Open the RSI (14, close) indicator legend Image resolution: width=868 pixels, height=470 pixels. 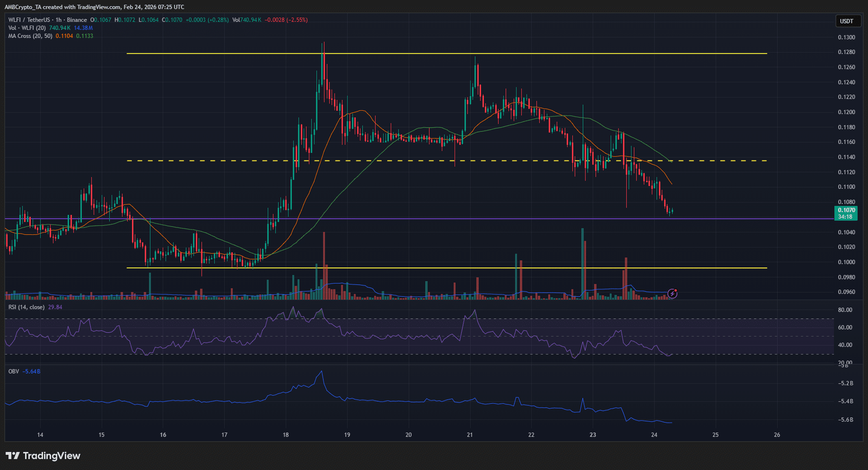point(27,307)
